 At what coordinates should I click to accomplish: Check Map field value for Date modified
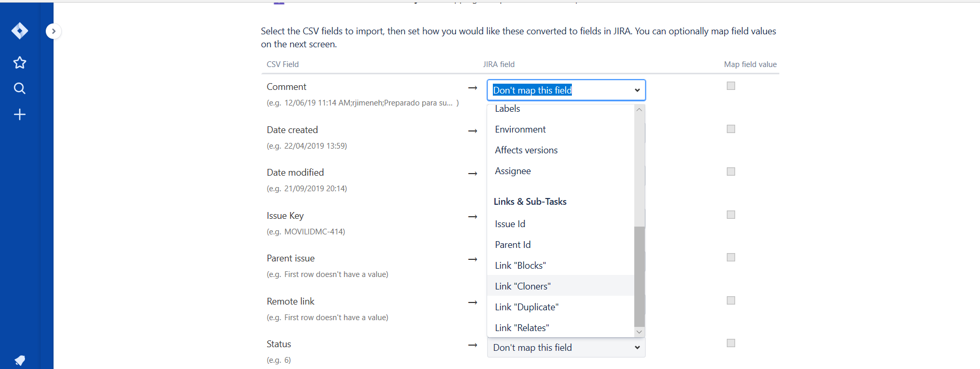731,172
